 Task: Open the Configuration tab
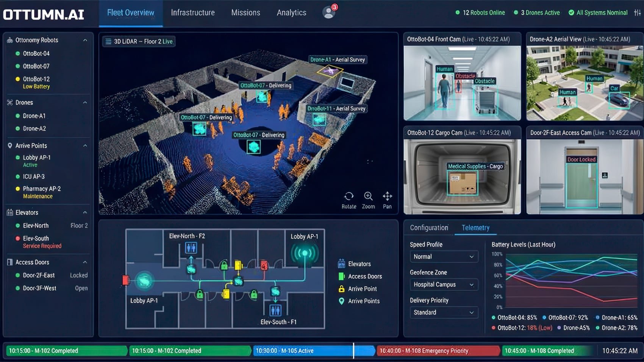(429, 228)
